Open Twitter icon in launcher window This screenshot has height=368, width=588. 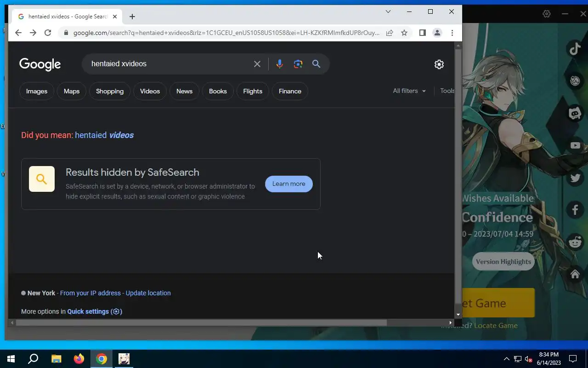click(575, 178)
